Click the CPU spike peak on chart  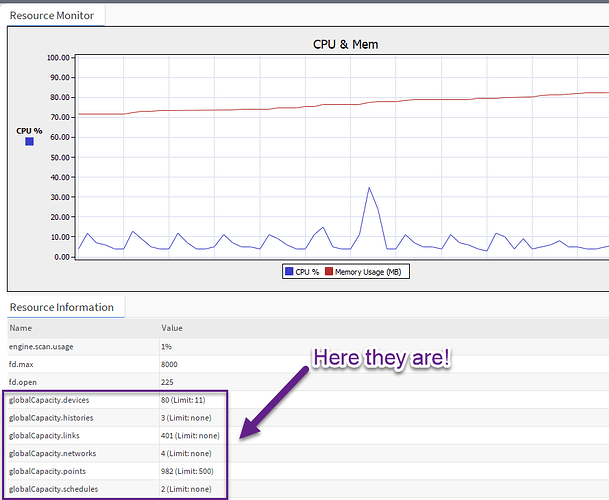pyautogui.click(x=369, y=188)
